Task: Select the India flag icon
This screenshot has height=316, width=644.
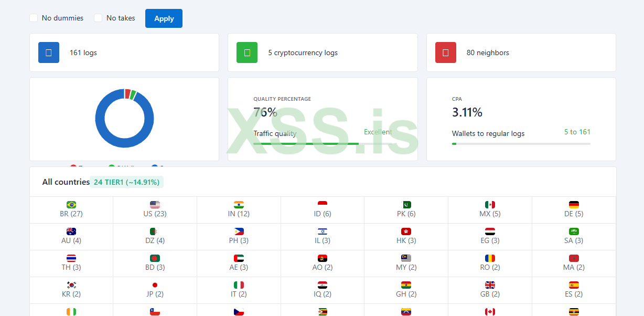Action: [x=239, y=205]
